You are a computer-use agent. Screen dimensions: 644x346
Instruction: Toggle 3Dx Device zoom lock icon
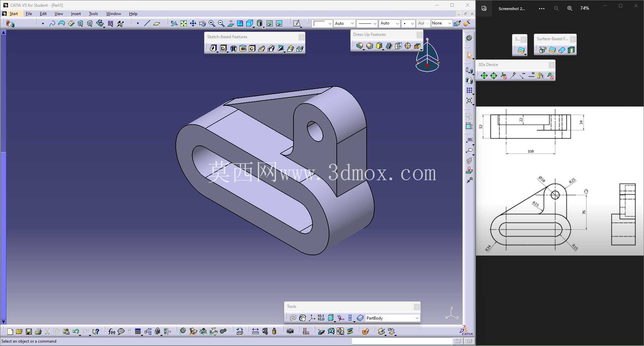[550, 76]
